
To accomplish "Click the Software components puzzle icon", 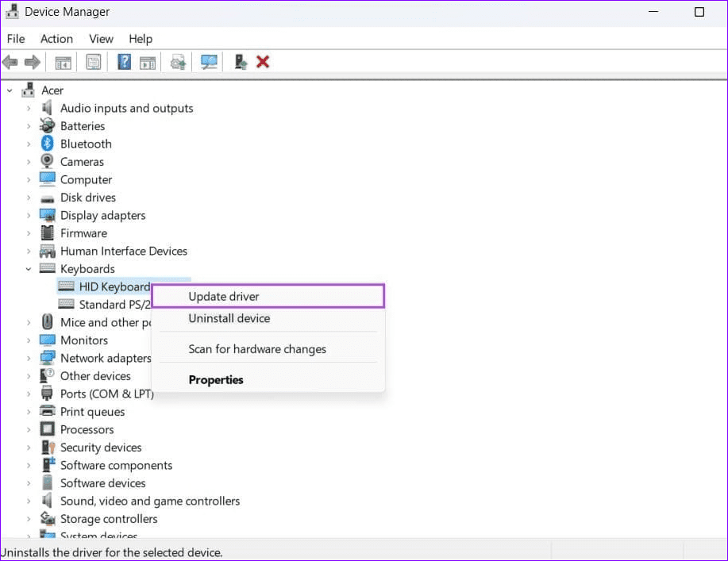I will 48,464.
